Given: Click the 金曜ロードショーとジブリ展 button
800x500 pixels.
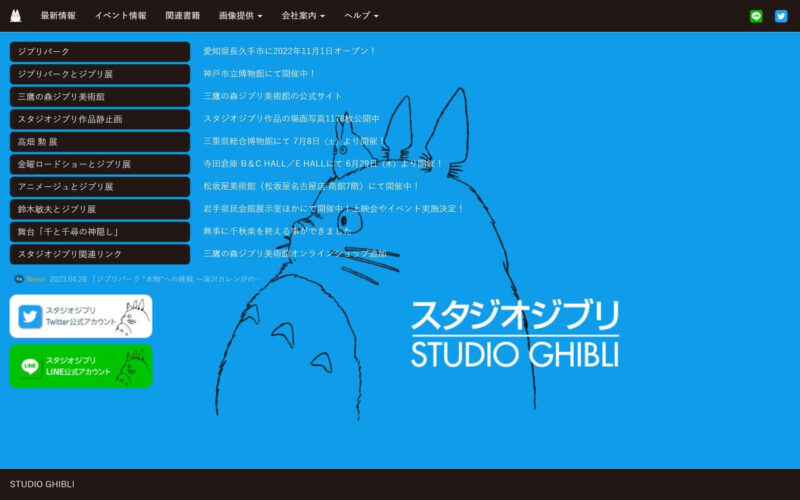Looking at the screenshot, I should point(100,164).
